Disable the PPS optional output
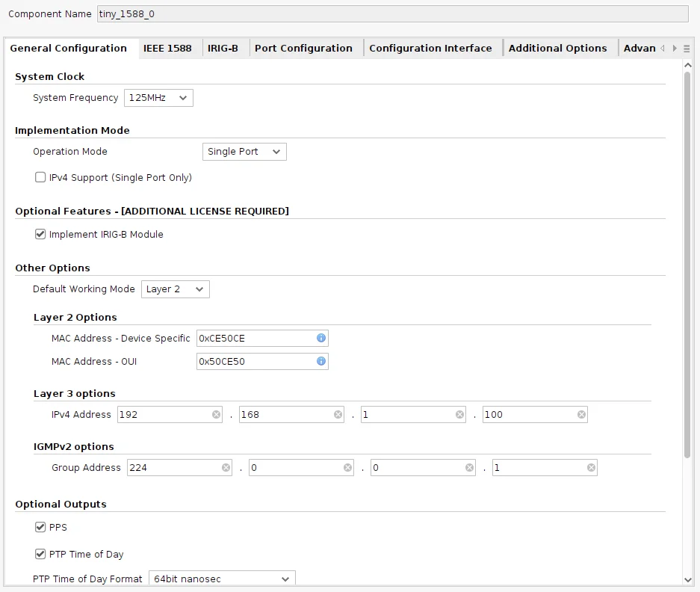This screenshot has width=700, height=592. [x=40, y=528]
